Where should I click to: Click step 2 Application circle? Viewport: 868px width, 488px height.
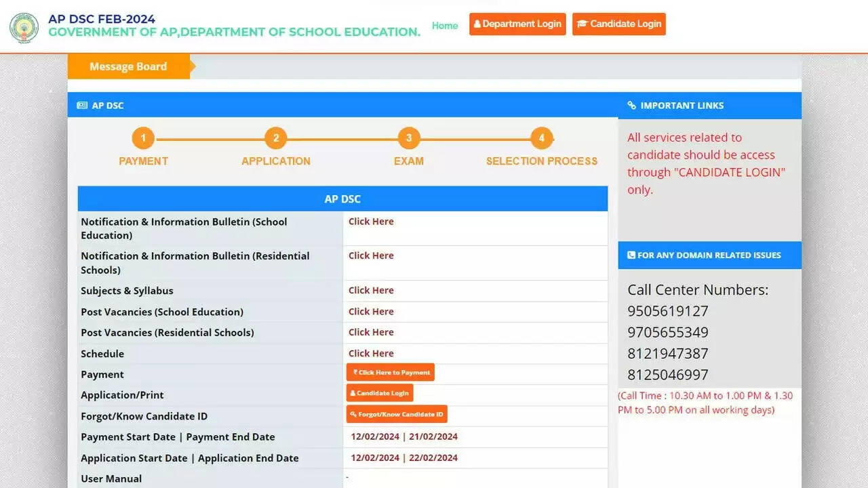[x=275, y=139]
